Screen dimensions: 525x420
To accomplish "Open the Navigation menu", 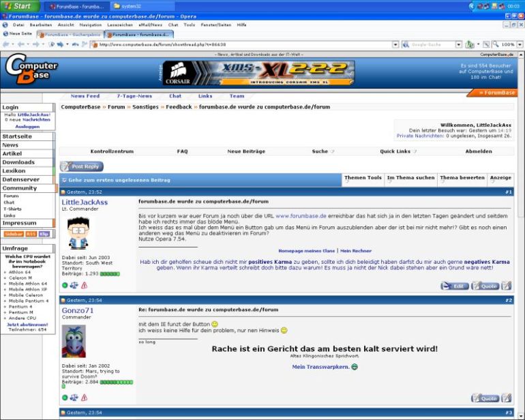I will pos(91,25).
